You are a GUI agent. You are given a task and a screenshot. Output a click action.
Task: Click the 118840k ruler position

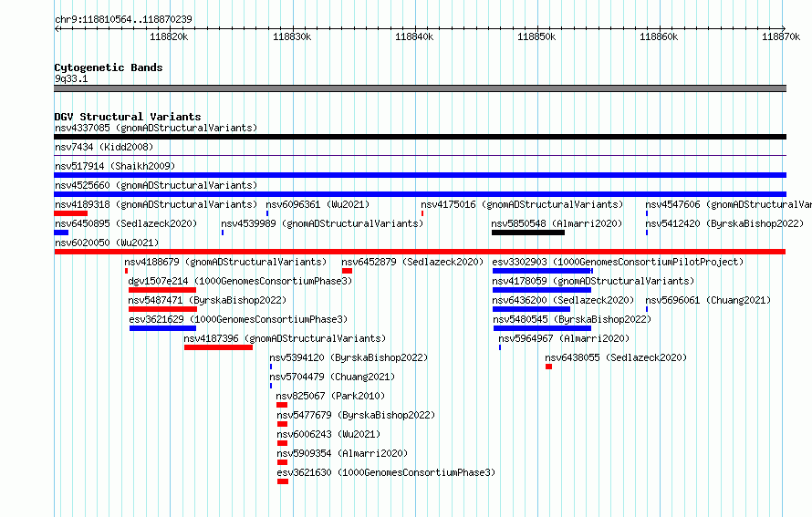(x=414, y=36)
